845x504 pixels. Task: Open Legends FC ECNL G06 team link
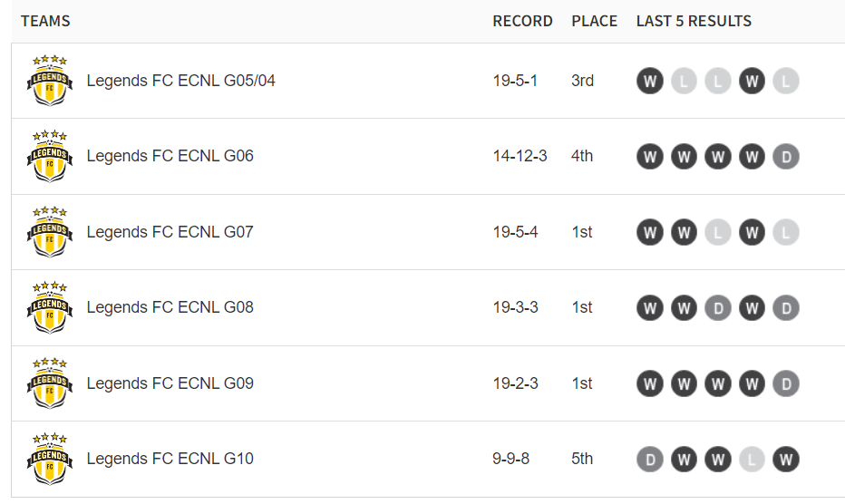[170, 156]
